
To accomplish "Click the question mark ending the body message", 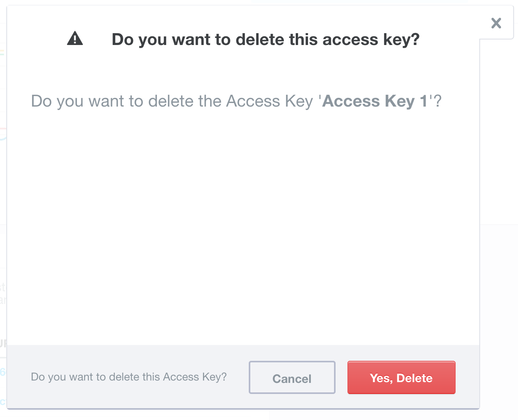I will (x=437, y=101).
